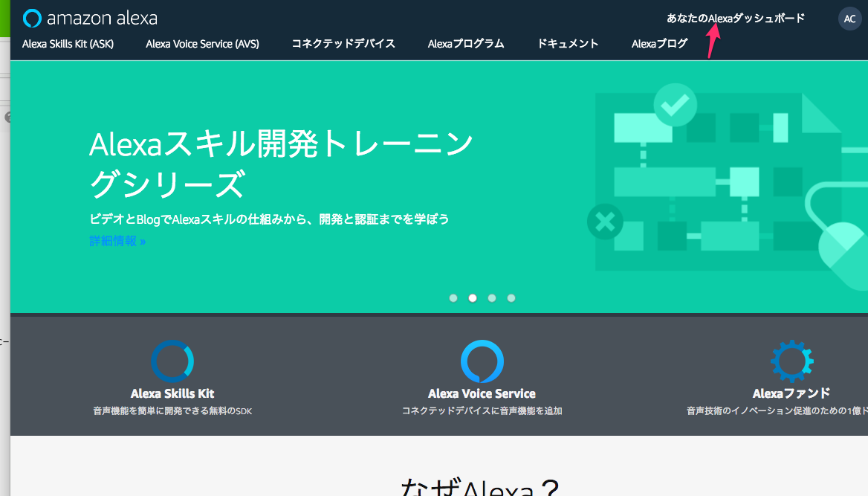Select the fourth carousel dot

click(x=511, y=297)
